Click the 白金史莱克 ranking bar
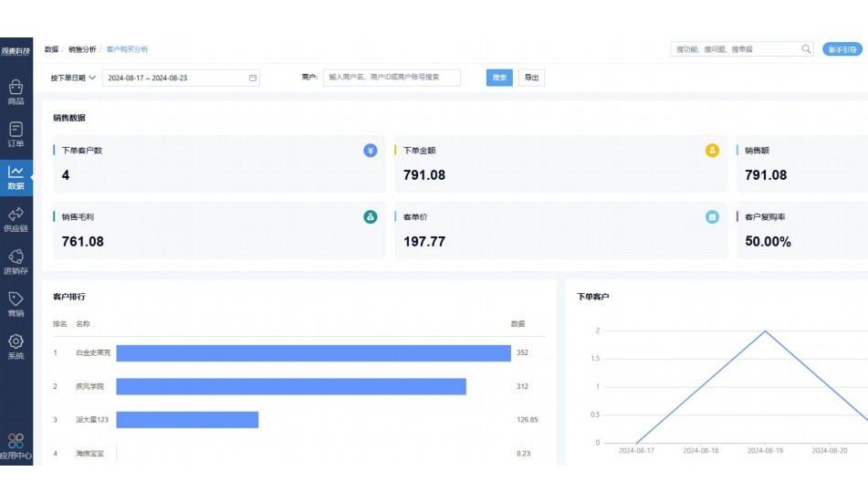868x503 pixels. [x=313, y=352]
